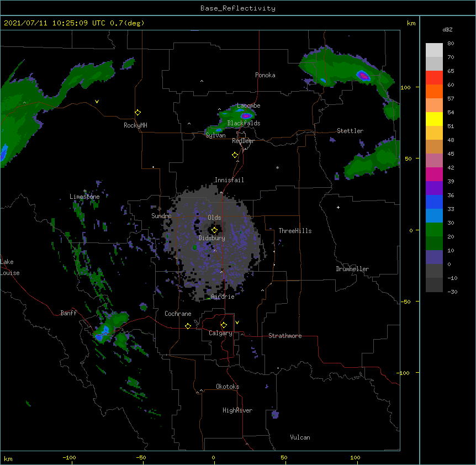The image size is (476, 465).
Task: Click the -100 tick label on bottom axis
Action: point(69,457)
